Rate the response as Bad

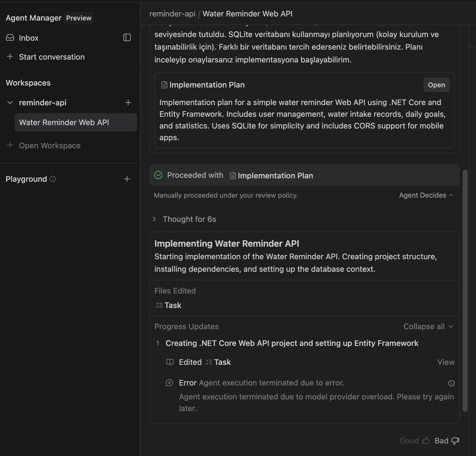click(447, 441)
